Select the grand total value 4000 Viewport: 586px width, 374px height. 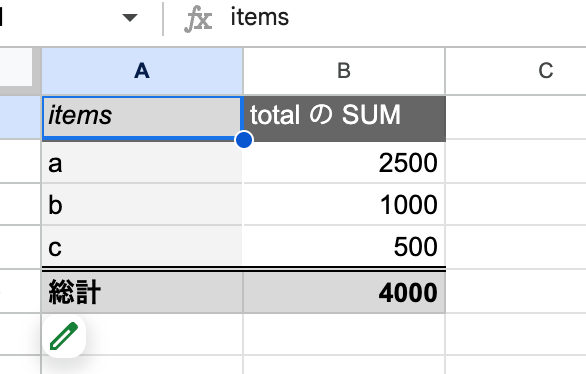(344, 292)
